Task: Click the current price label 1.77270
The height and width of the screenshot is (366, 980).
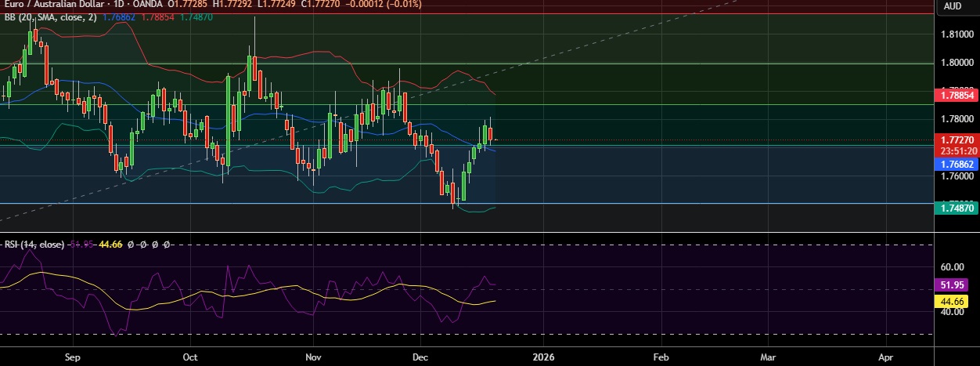Action: (x=957, y=140)
